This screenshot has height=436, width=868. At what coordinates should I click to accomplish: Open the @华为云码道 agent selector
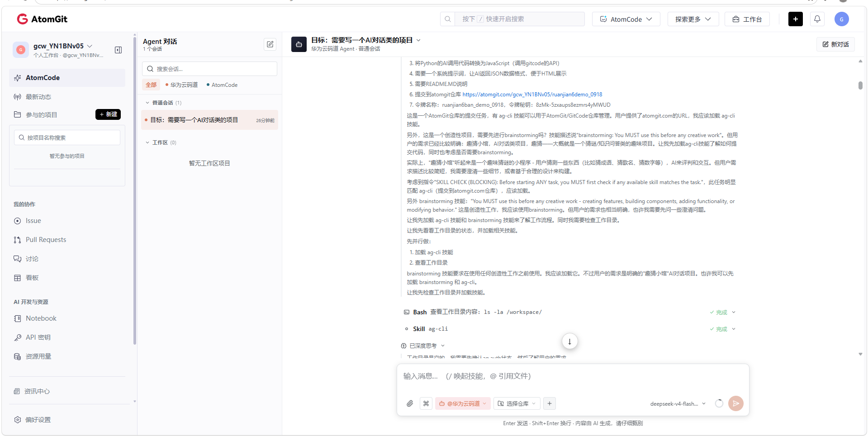[463, 403]
